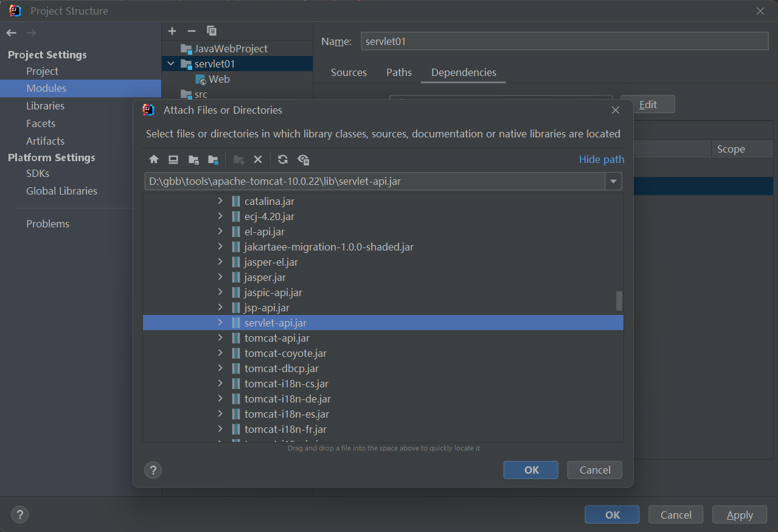
Task: Expand the tomcat-i18n-cs.jar node
Action: pyautogui.click(x=220, y=384)
